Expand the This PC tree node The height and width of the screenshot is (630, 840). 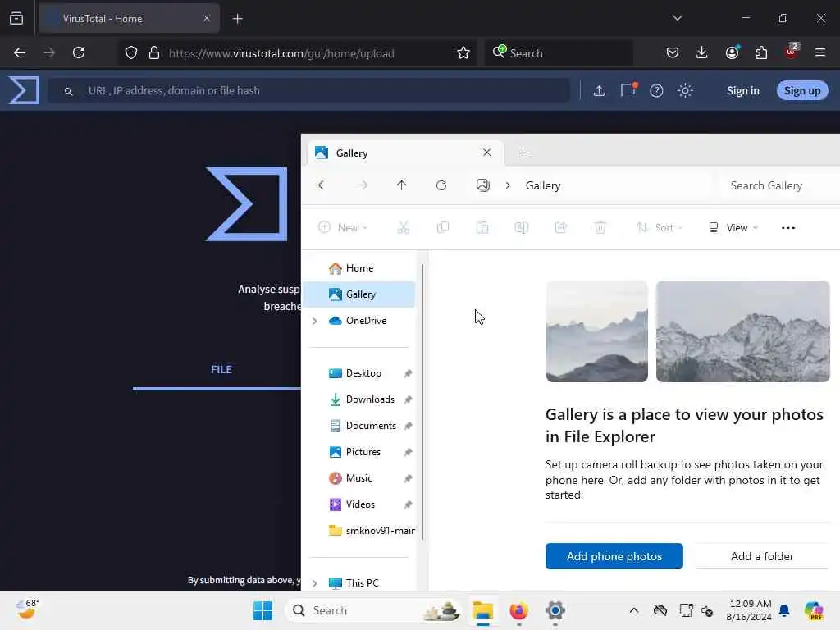pyautogui.click(x=315, y=583)
